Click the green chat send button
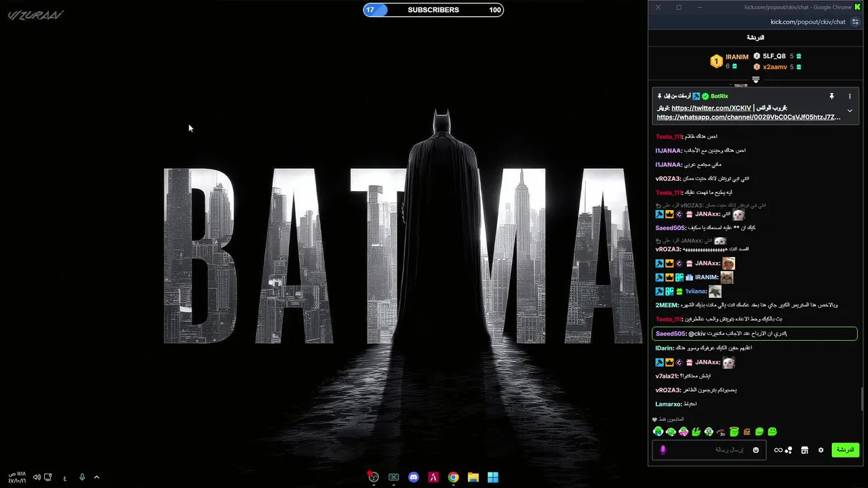The image size is (868, 488). pyautogui.click(x=845, y=450)
